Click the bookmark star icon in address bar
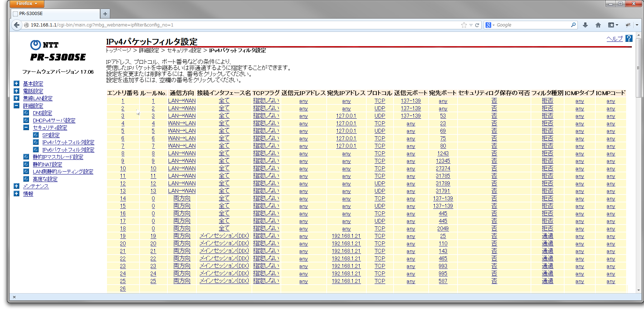 pos(464,25)
